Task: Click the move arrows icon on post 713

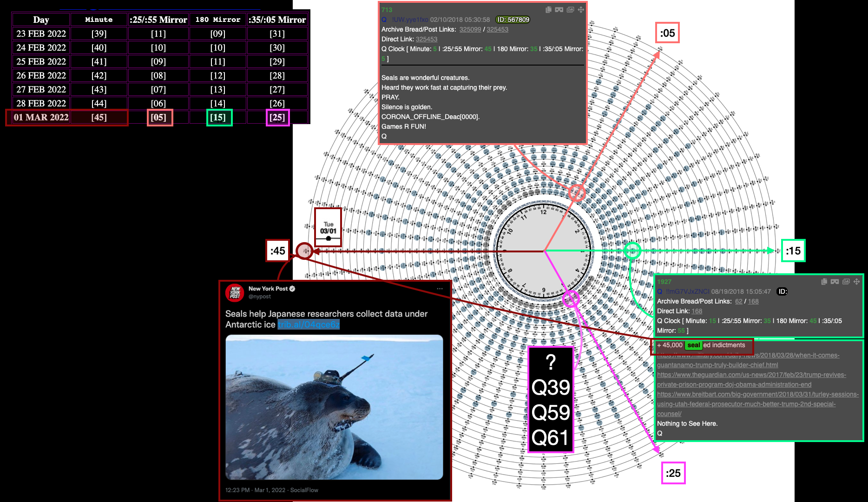Action: (x=581, y=9)
